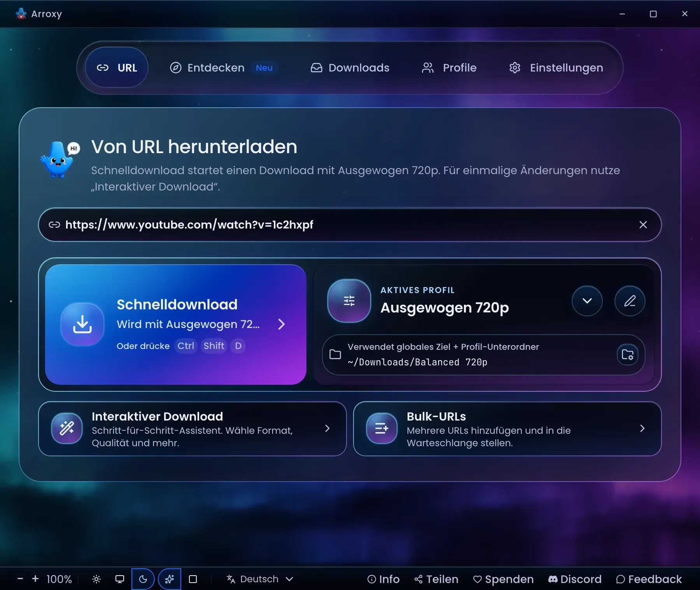700x590 pixels.
Task: Select the system theme monitor icon
Action: pyautogui.click(x=120, y=579)
